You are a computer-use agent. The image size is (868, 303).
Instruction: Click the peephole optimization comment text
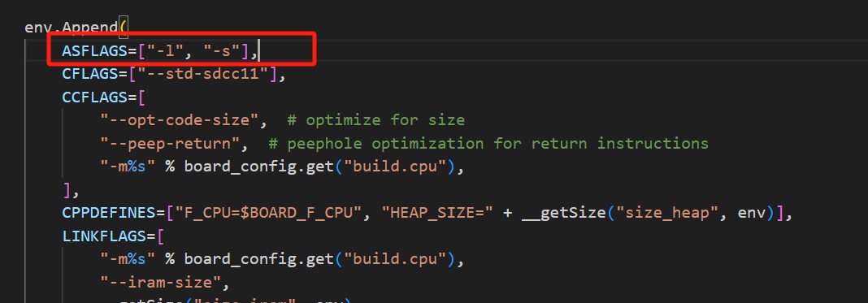click(488, 143)
